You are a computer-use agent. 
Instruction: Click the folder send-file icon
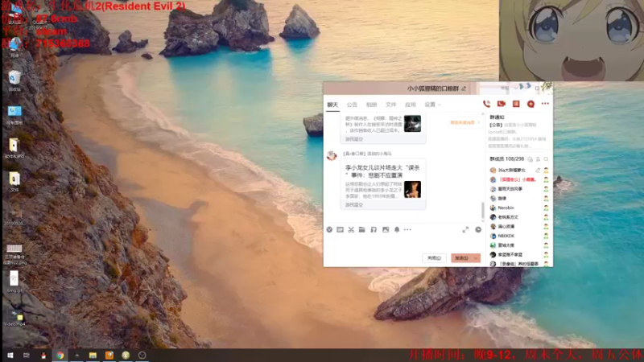tap(361, 229)
